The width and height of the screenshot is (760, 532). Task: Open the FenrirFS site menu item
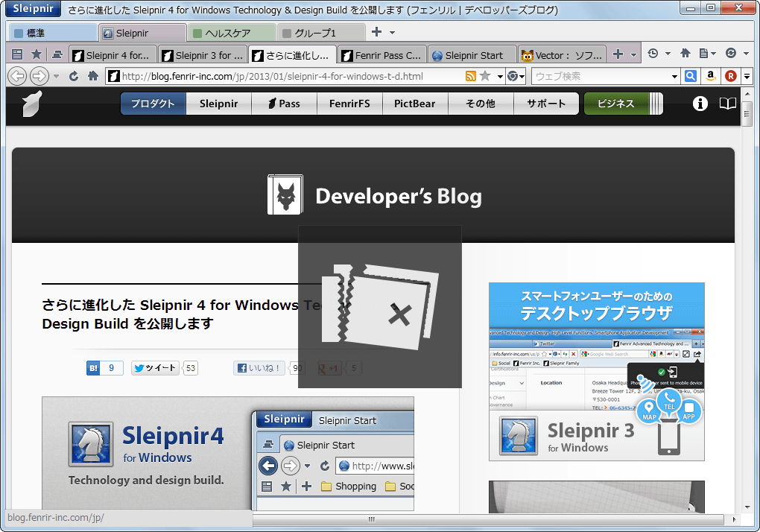[x=349, y=104]
